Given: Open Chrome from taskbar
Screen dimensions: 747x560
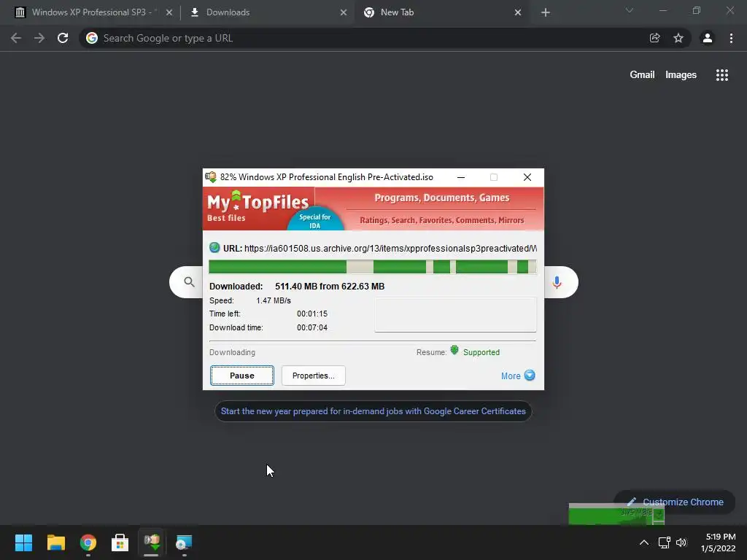Looking at the screenshot, I should [x=88, y=542].
